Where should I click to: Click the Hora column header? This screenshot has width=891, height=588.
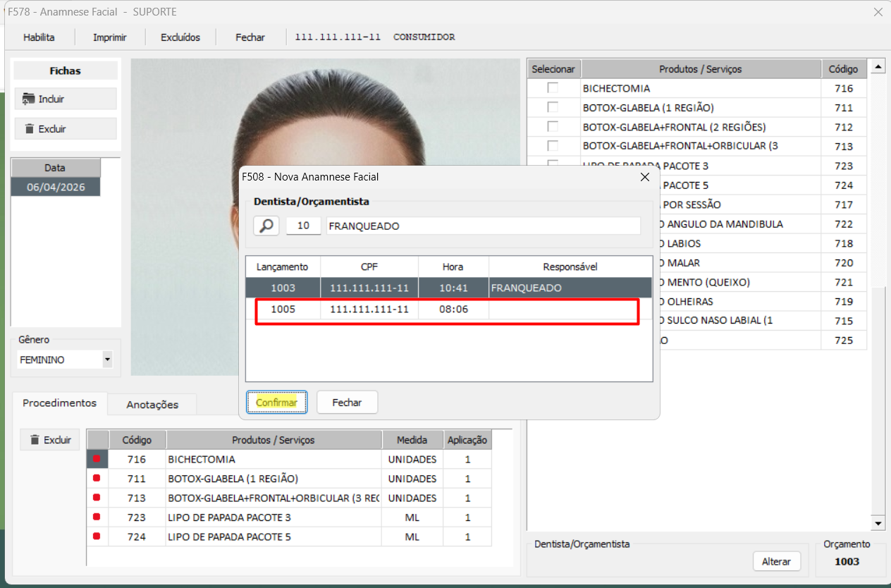click(453, 267)
